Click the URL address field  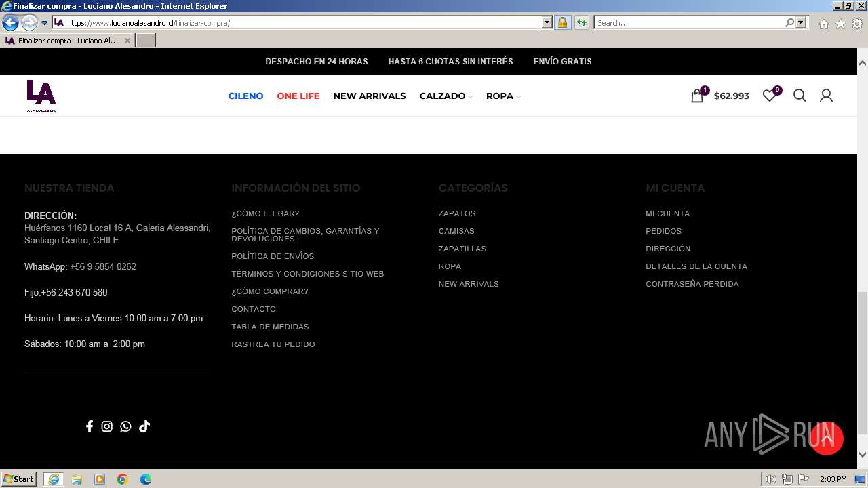(304, 22)
